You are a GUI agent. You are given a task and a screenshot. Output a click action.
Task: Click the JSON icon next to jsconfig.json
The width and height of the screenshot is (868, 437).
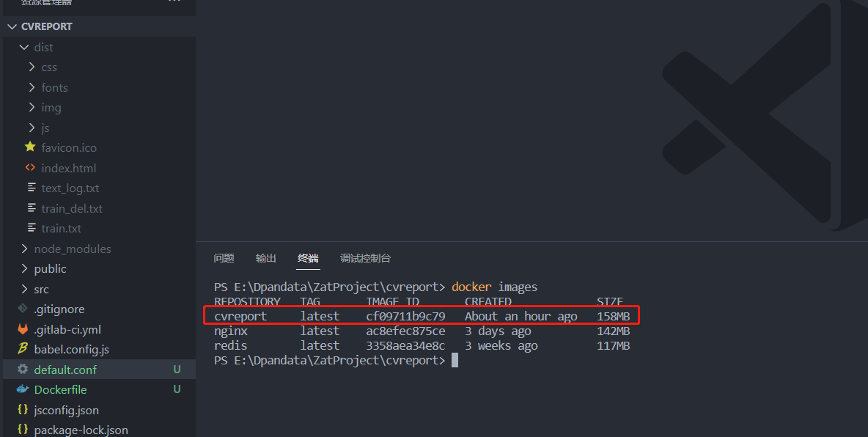23,410
